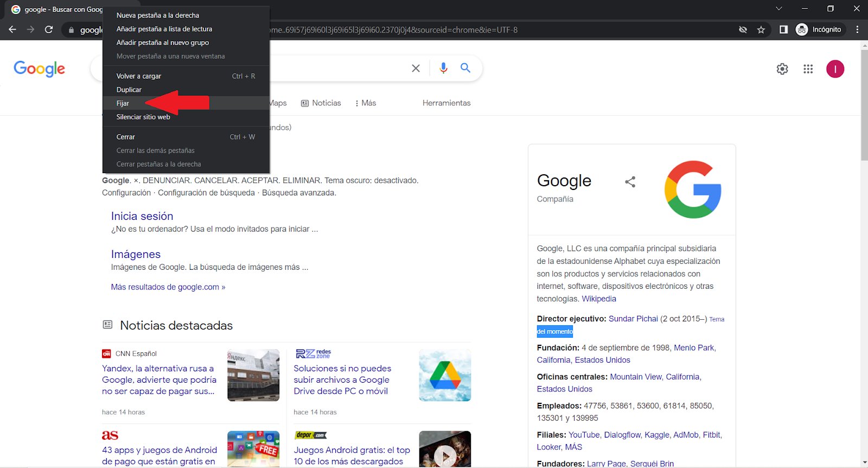Go back using the browser back arrow

12,29
